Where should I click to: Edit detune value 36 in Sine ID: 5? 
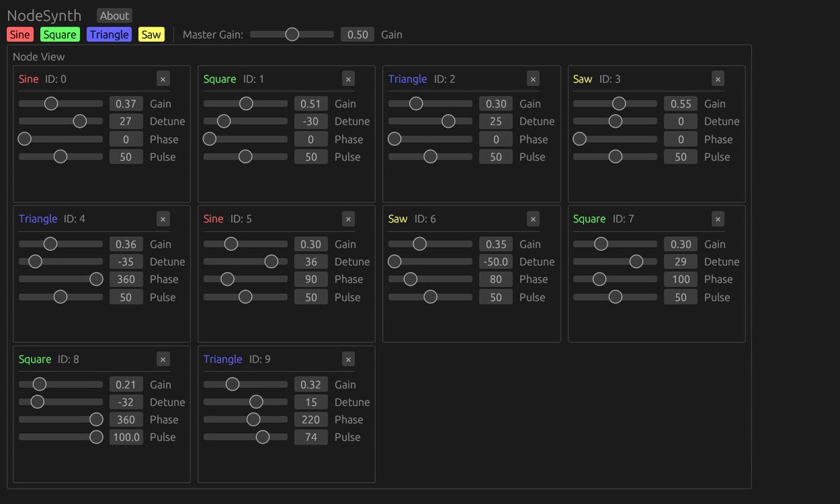coord(311,262)
